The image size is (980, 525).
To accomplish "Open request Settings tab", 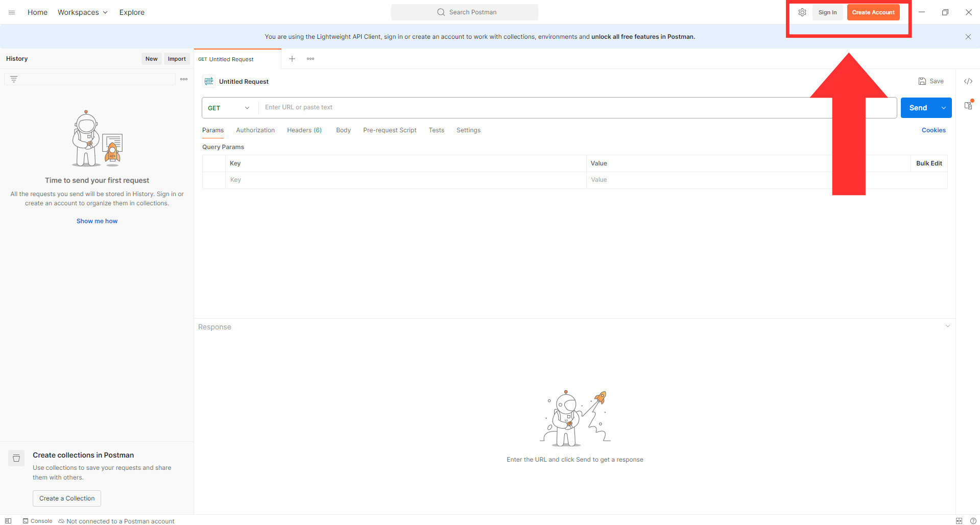I will (x=468, y=130).
